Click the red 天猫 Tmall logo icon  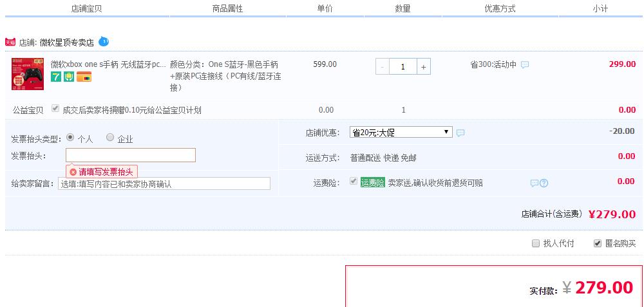click(x=10, y=42)
